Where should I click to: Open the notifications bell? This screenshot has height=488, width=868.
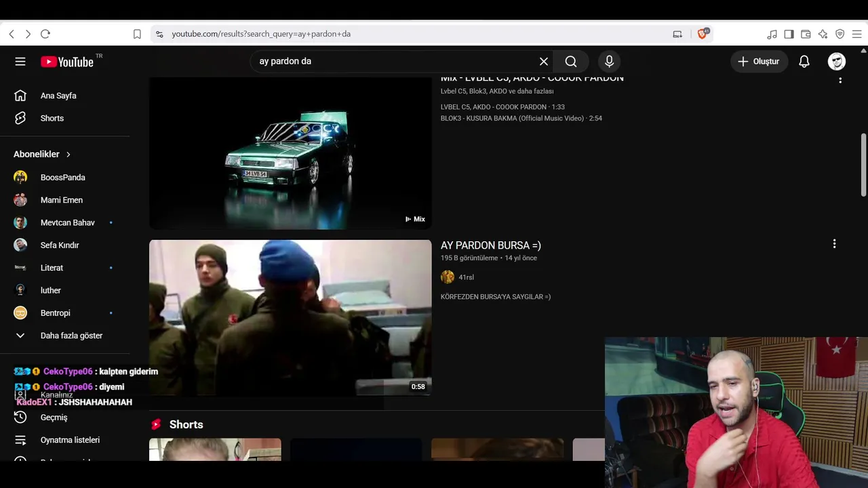pyautogui.click(x=804, y=62)
